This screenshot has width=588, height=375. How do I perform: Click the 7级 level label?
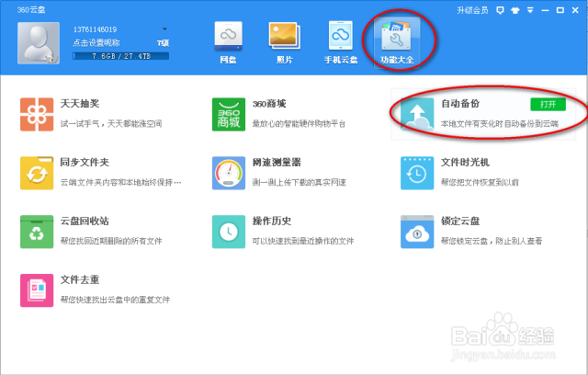[x=164, y=43]
